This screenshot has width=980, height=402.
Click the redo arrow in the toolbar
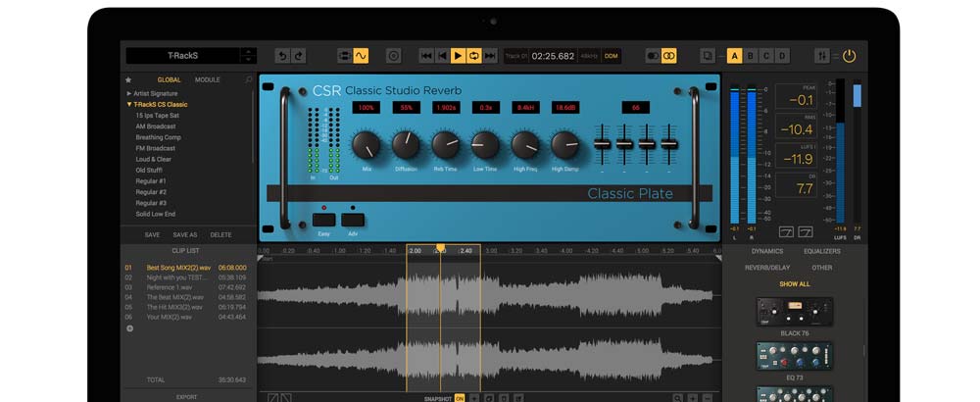298,56
